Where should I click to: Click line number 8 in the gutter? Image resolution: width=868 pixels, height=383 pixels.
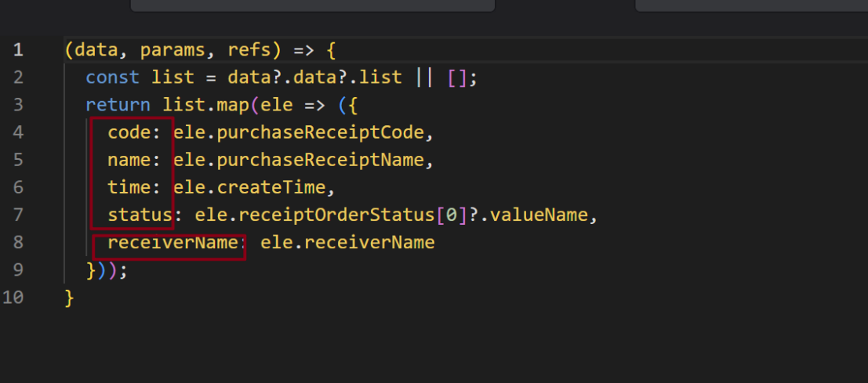18,243
